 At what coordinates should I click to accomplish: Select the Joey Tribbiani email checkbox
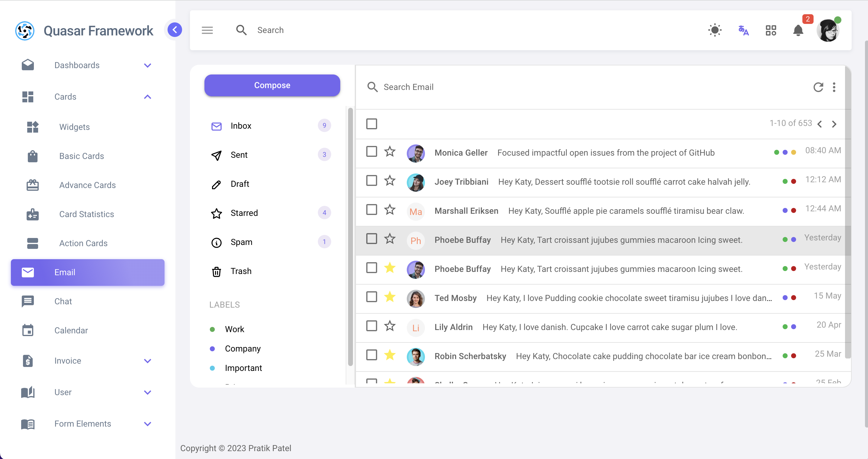(x=371, y=180)
